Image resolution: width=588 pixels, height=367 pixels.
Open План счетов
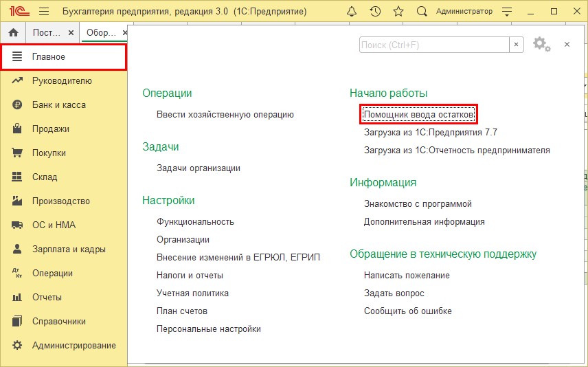coord(182,311)
